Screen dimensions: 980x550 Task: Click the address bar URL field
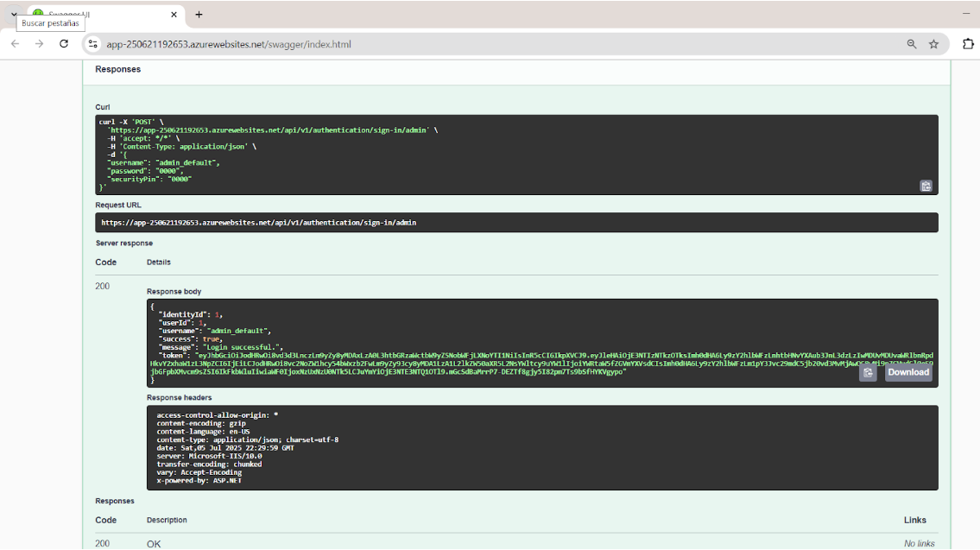(500, 44)
